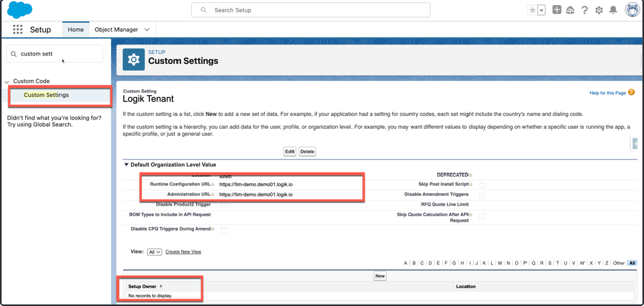Open the Object Manager tab chevron
The width and height of the screenshot is (644, 306).
pos(147,30)
